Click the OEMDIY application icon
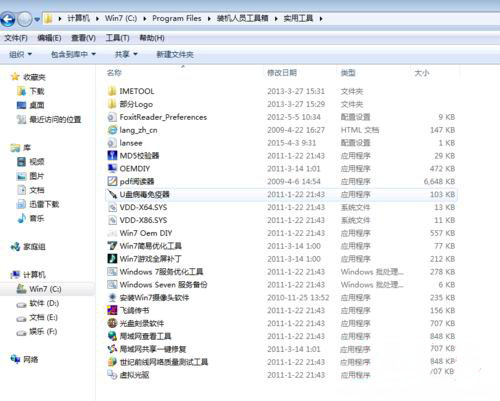 pos(112,168)
